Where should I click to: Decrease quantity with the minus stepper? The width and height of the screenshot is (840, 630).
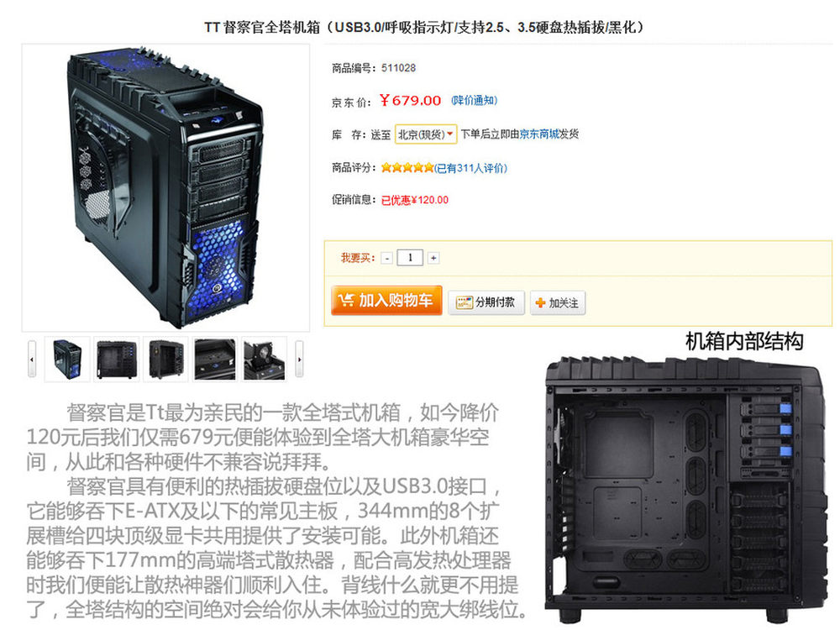point(387,258)
